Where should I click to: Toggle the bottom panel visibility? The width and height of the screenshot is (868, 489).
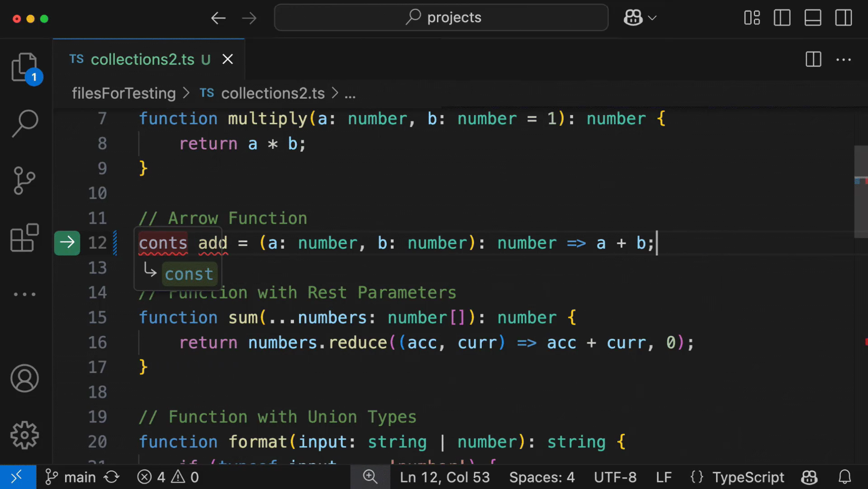tap(813, 18)
